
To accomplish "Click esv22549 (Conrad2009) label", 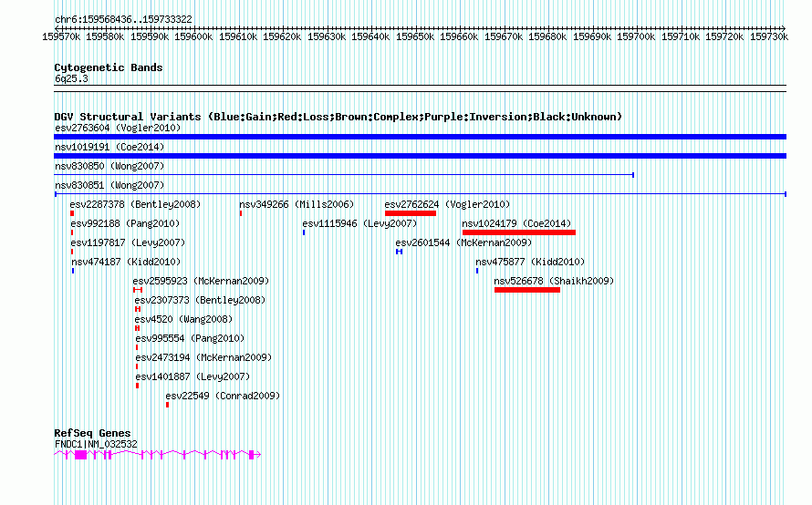I will [223, 396].
